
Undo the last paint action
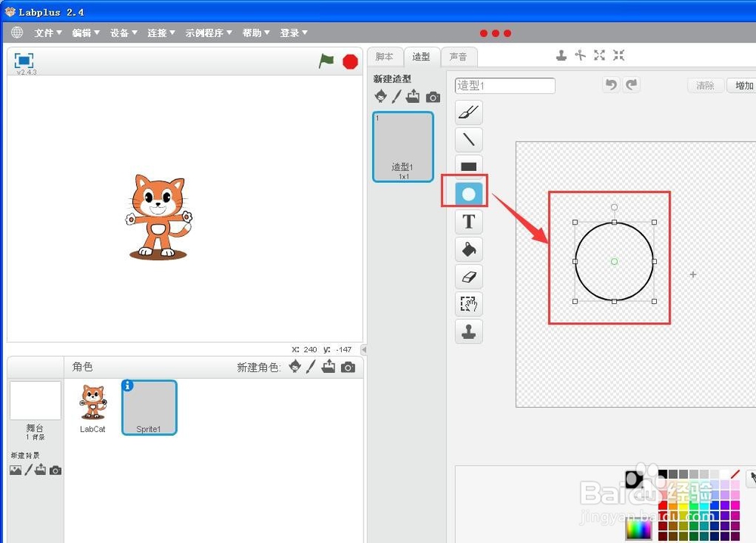coord(611,85)
